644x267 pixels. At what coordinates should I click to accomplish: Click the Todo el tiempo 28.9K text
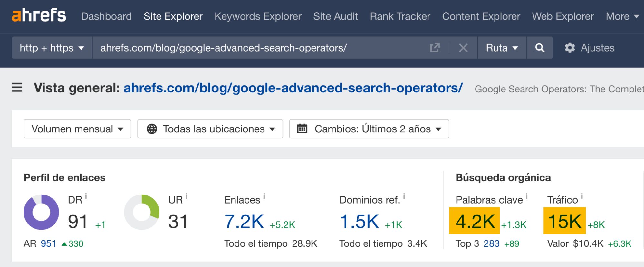click(271, 243)
